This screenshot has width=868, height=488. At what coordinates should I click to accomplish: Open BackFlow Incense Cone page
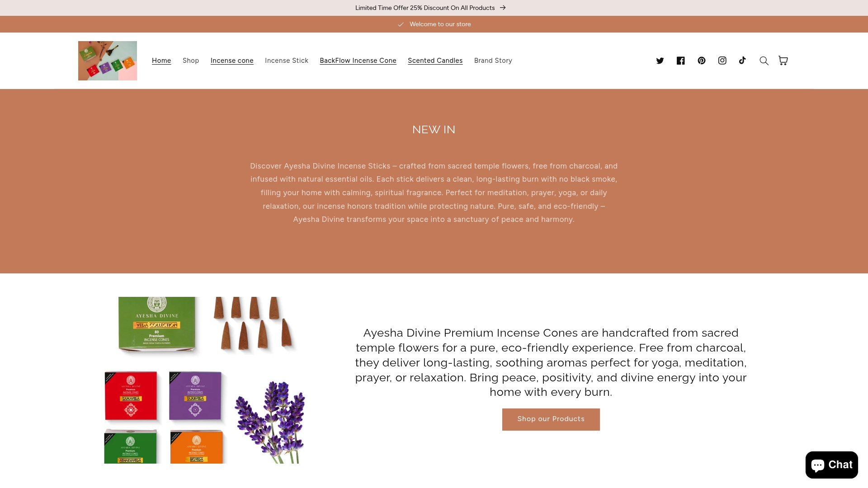358,61
